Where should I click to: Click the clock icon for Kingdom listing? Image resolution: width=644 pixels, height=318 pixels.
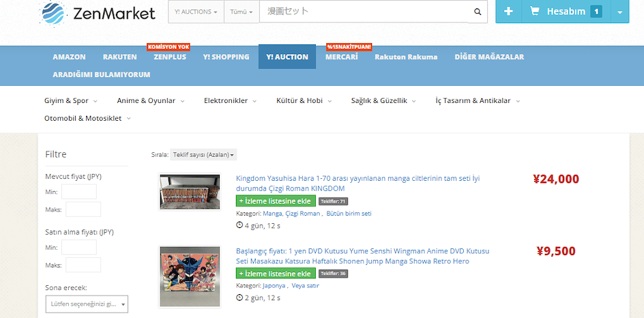239,225
